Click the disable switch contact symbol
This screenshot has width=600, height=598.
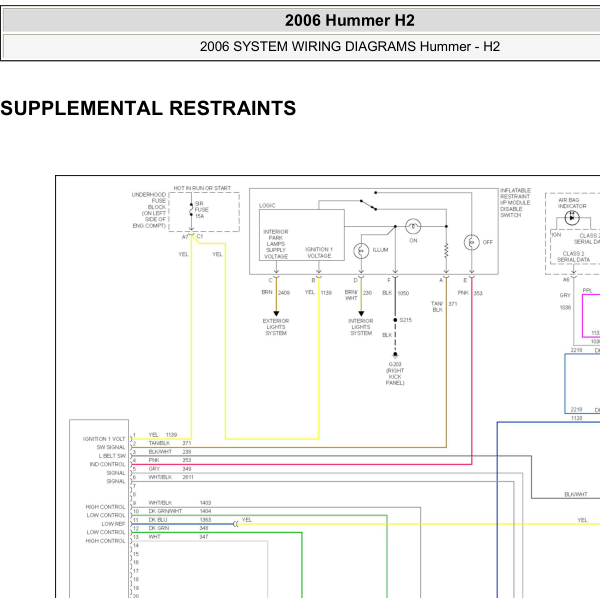coord(368,205)
